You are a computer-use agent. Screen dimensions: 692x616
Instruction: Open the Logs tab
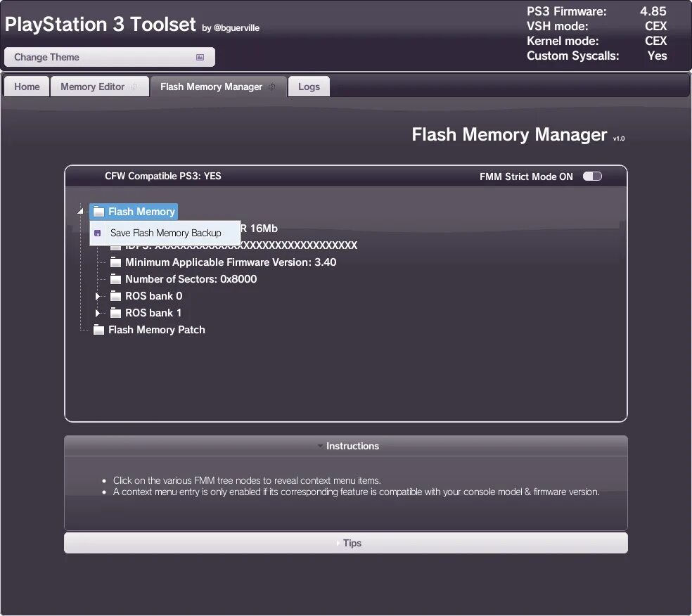pyautogui.click(x=309, y=86)
